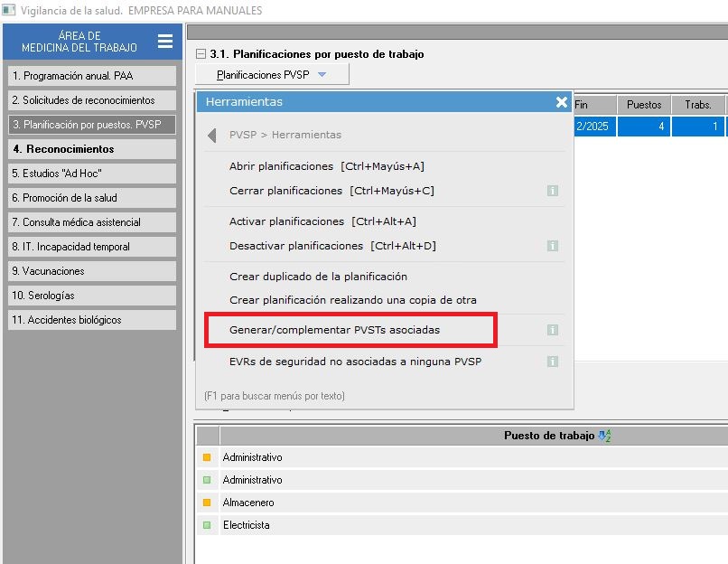
Task: Click info icon beside Cerrar planificaciones
Action: pos(552,191)
